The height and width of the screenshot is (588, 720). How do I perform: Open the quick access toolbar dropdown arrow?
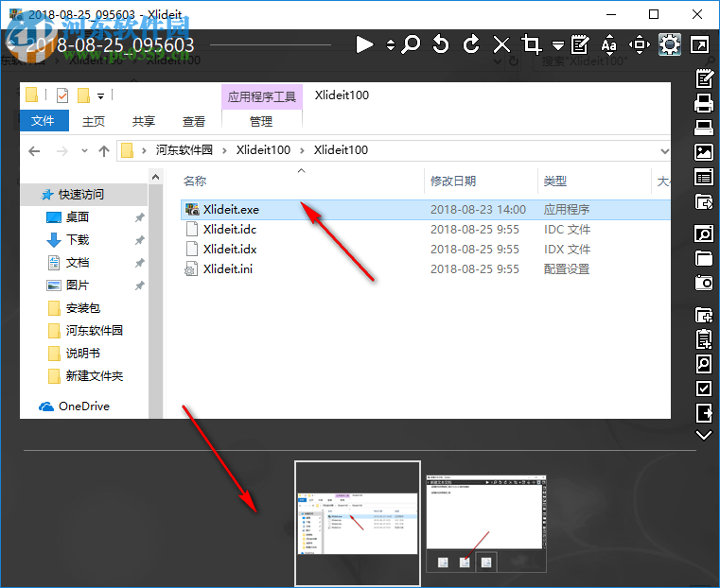tap(100, 95)
